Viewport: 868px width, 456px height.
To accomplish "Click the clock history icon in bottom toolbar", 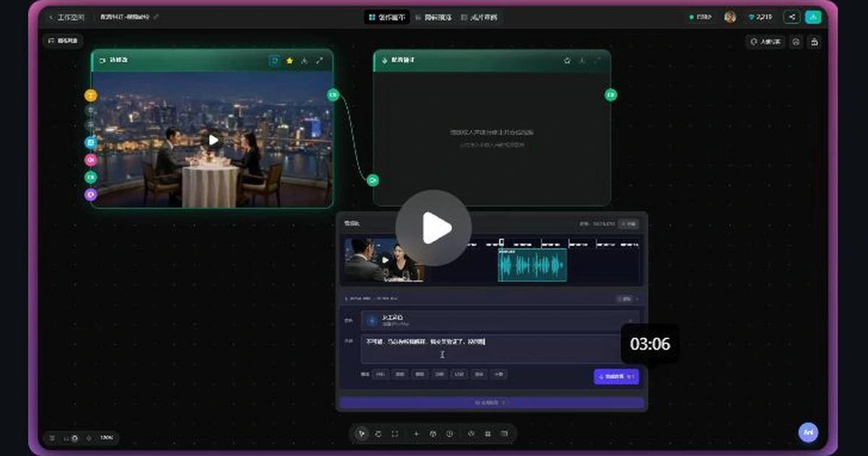I will pos(449,434).
